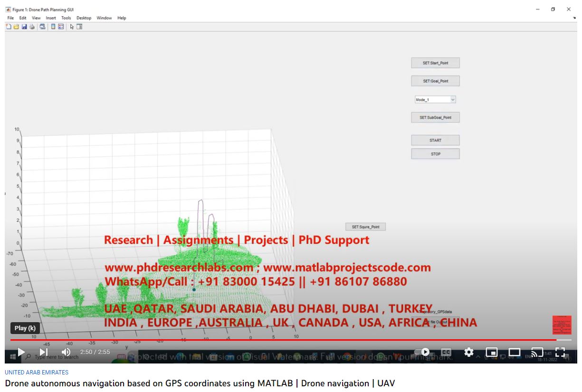Image resolution: width=582 pixels, height=392 pixels.
Task: Click the red channel watermark thumbnail
Action: [x=562, y=325]
